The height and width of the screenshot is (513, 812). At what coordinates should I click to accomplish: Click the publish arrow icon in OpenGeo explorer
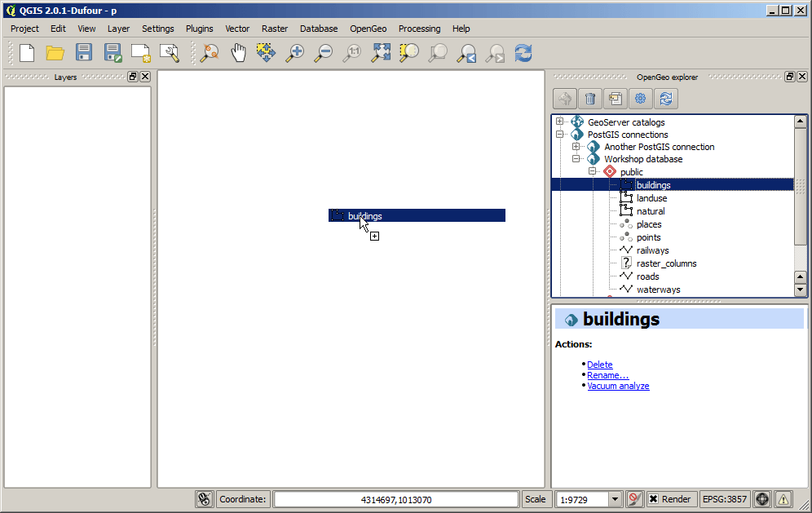[x=565, y=99]
